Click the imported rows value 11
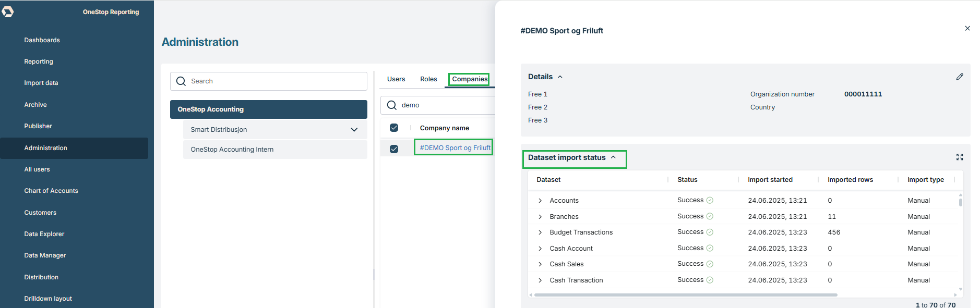 coord(832,217)
